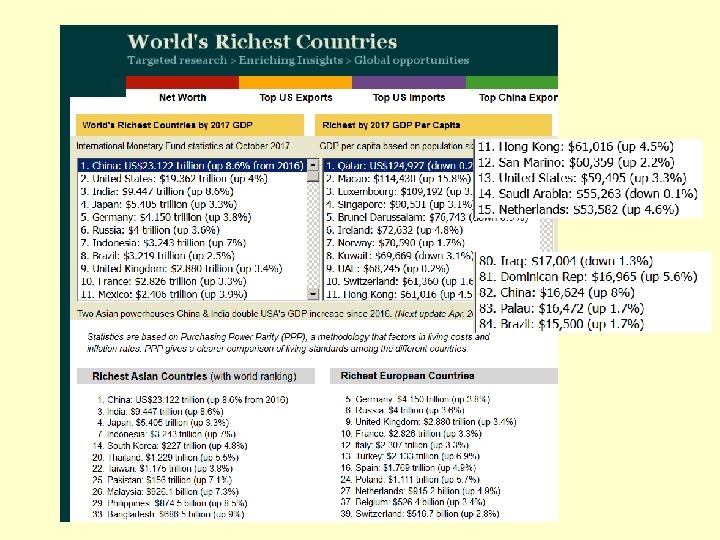Click Italy entry in European list
This screenshot has height=540, width=720.
click(x=405, y=444)
